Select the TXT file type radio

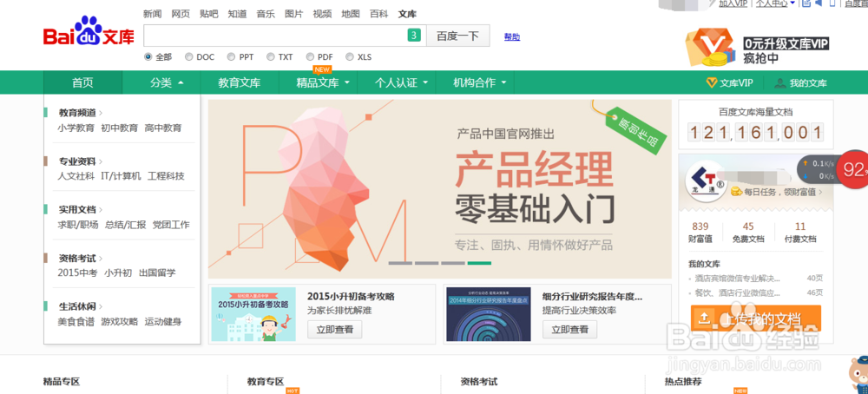(x=271, y=56)
